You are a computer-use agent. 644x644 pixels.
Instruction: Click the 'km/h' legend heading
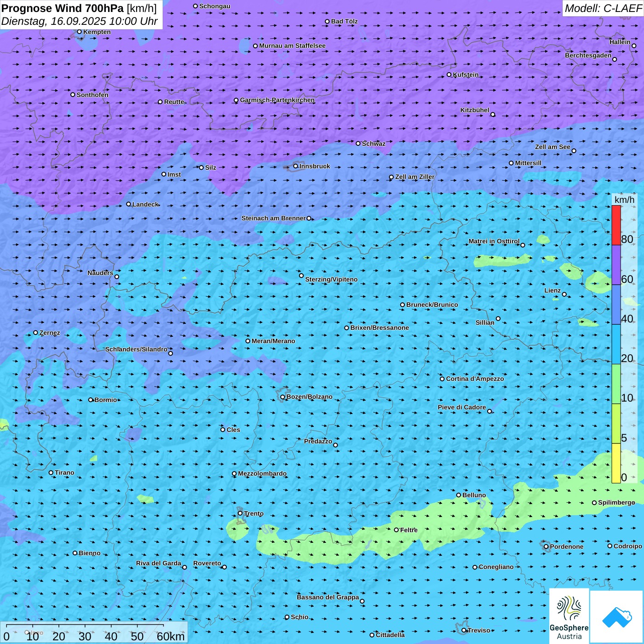624,200
